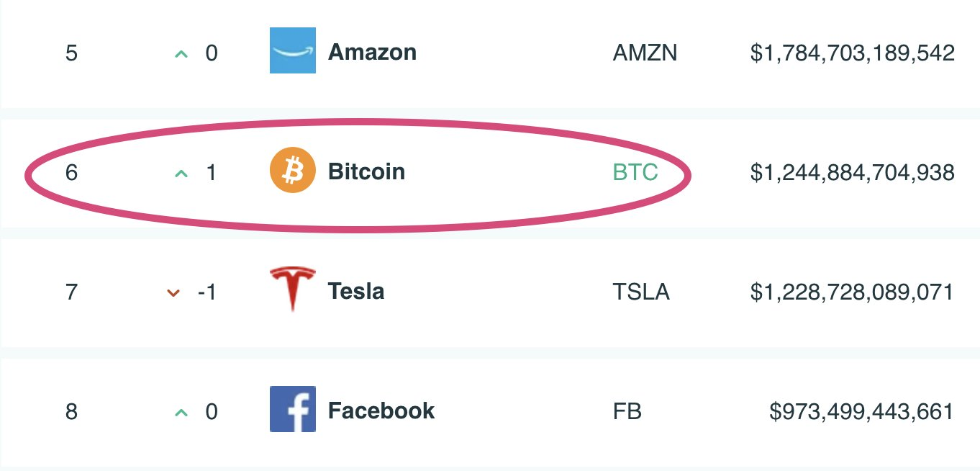Click the TSLA ticker symbol
980x471 pixels.
641,292
